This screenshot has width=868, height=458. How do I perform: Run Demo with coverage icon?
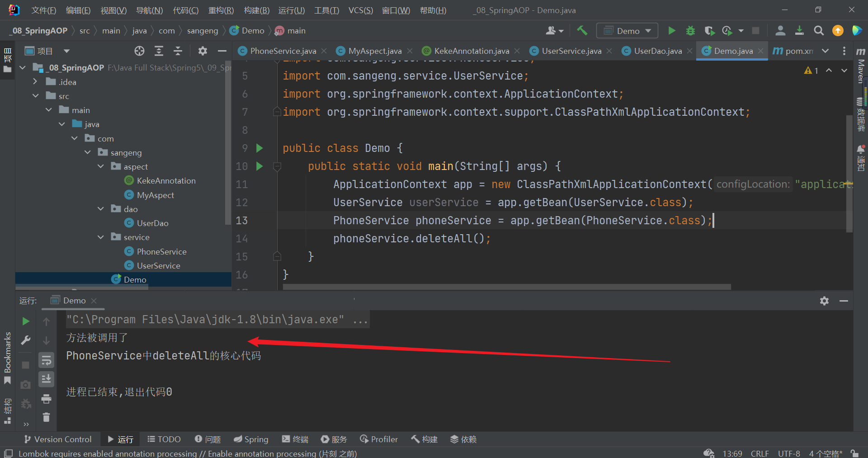tap(709, 31)
